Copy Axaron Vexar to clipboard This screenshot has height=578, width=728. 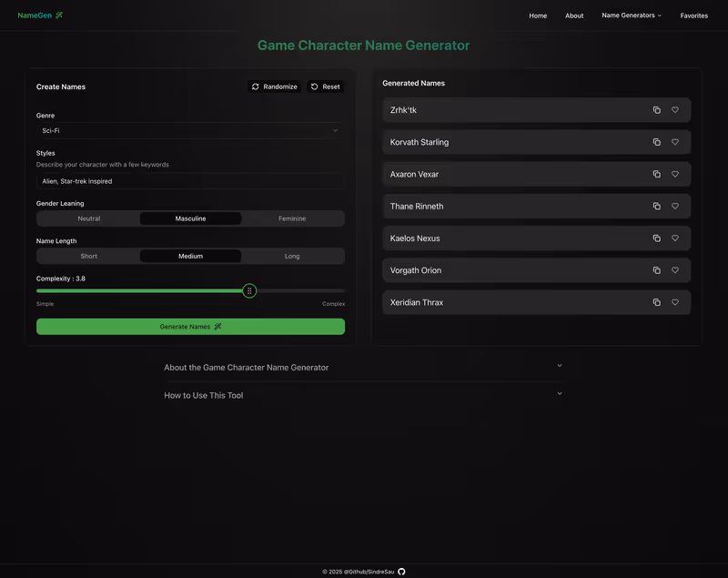(x=656, y=174)
